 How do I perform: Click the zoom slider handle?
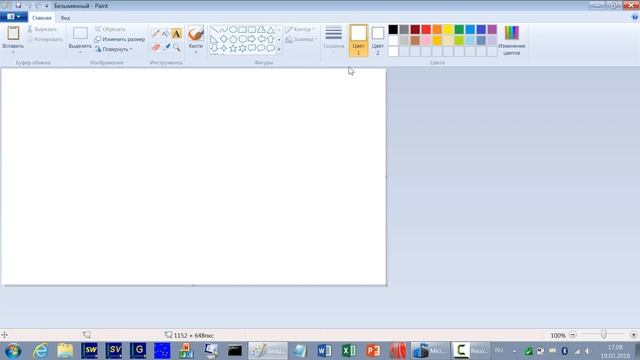pos(603,335)
